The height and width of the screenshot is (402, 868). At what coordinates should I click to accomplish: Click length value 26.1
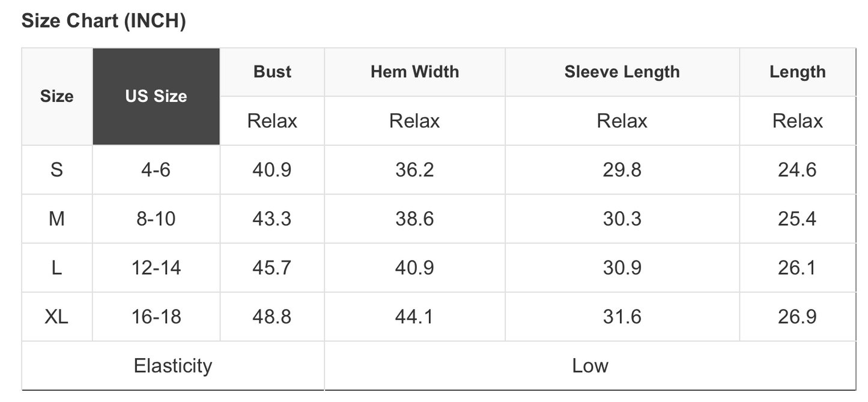pos(797,268)
